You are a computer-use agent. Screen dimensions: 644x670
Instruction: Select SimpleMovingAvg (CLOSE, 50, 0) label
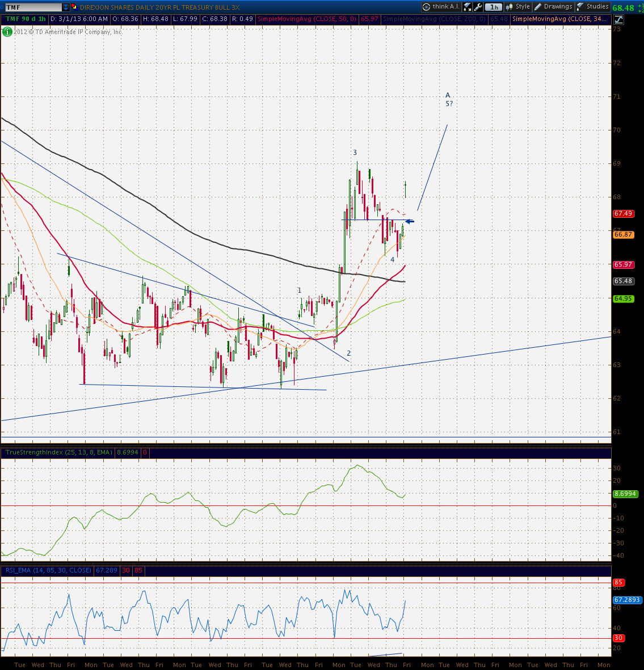[x=307, y=19]
